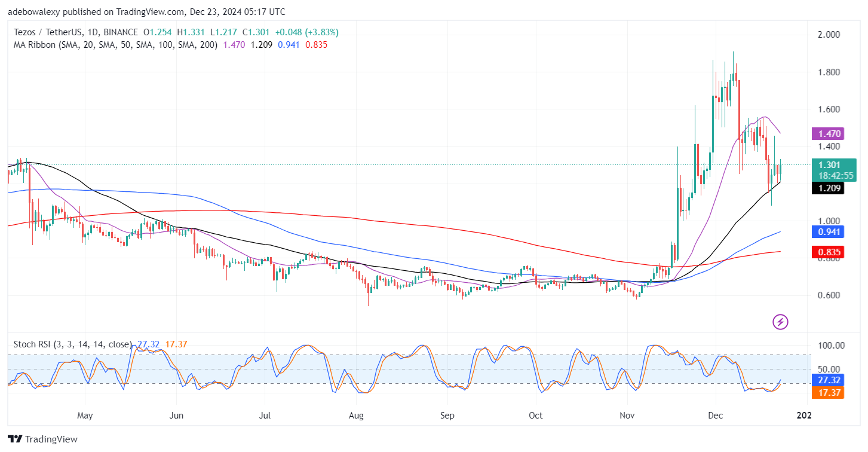Screen dimensions: 868x452
Task: Click the Nov label on time axis
Action: point(627,415)
